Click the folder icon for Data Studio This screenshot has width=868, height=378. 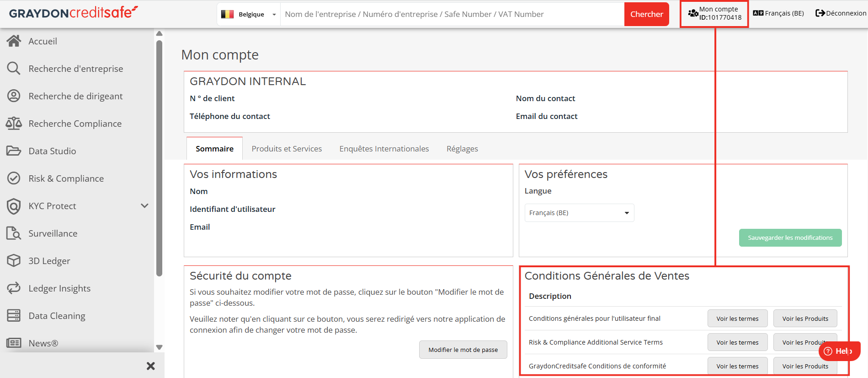pos(14,151)
